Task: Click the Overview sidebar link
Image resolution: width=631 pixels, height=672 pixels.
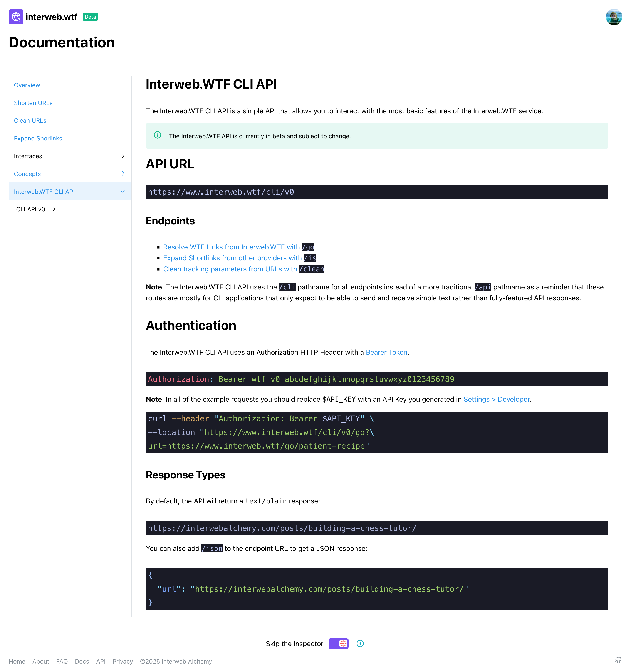Action: pyautogui.click(x=27, y=85)
